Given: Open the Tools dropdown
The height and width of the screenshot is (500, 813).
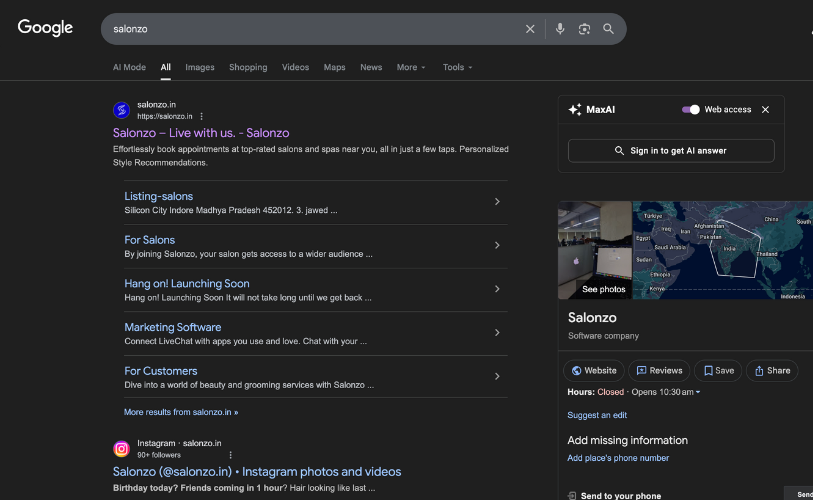Looking at the screenshot, I should pyautogui.click(x=457, y=68).
